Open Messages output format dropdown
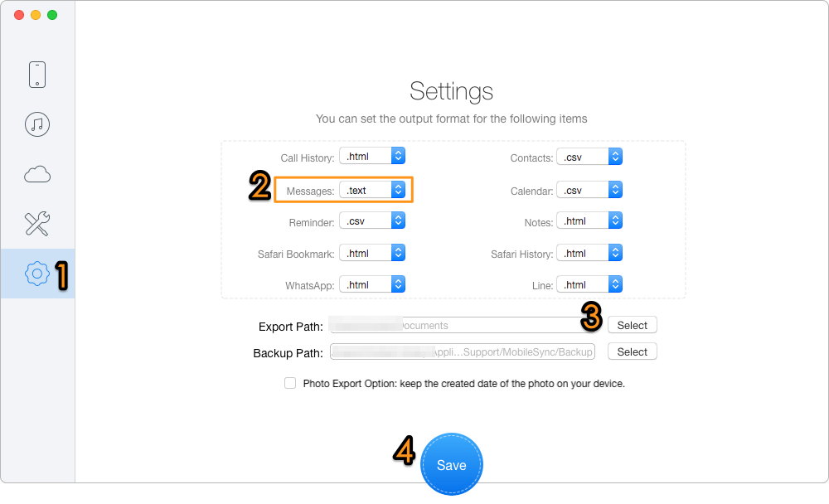Screen dimensions: 829x504 [x=372, y=190]
